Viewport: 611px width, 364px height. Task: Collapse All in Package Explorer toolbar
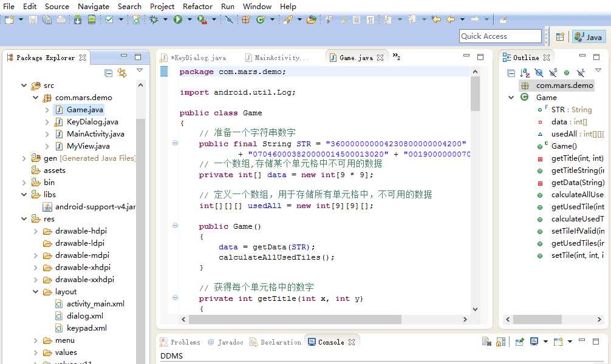[x=109, y=73]
